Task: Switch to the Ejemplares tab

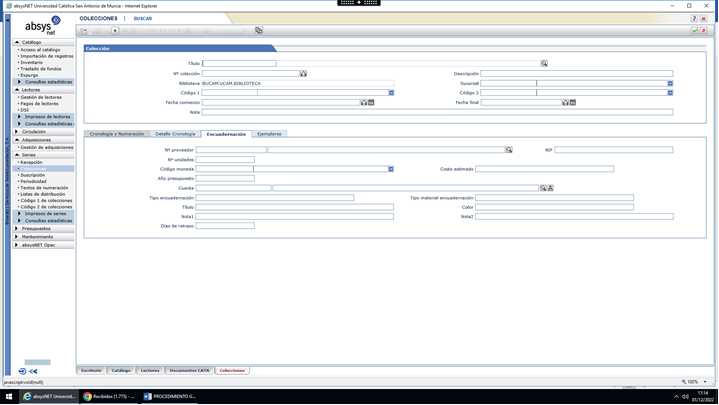Action: click(x=269, y=134)
